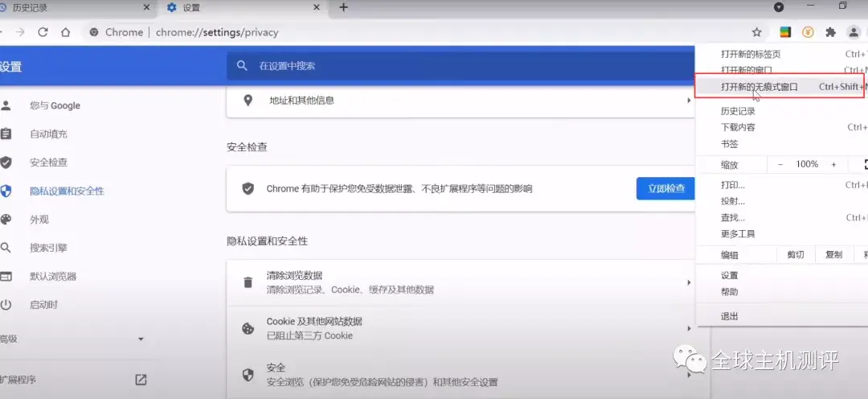Open the 安全 settings row
The image size is (868, 399).
pyautogui.click(x=461, y=375)
